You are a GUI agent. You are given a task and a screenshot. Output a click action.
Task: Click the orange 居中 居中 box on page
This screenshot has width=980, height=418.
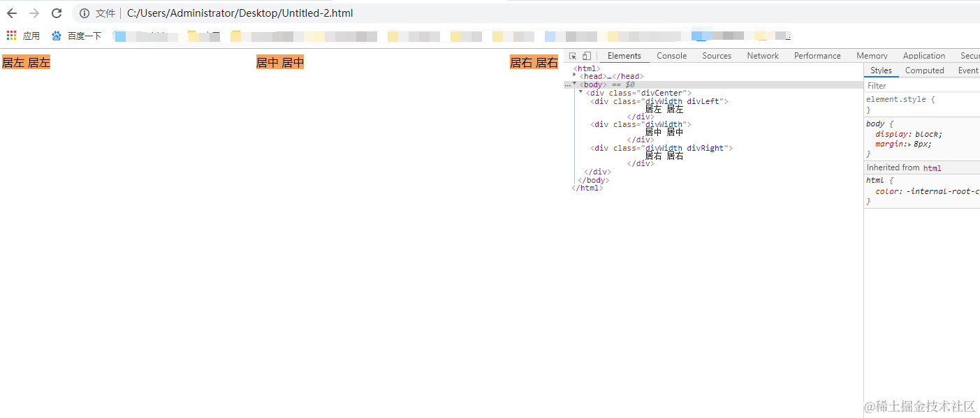tap(280, 63)
